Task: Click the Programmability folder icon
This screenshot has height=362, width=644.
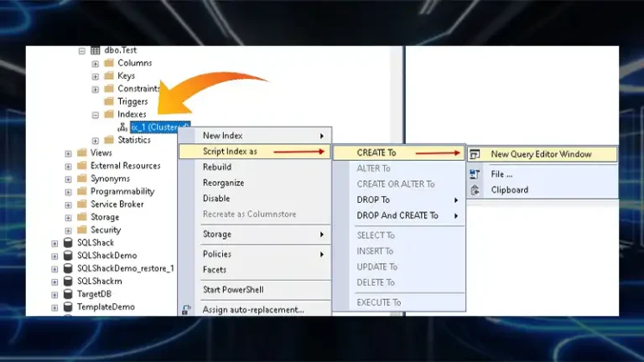Action: [x=82, y=191]
